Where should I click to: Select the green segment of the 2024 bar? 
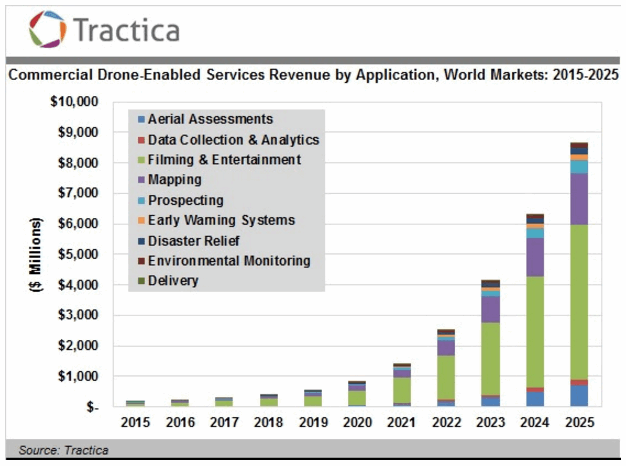(535, 330)
